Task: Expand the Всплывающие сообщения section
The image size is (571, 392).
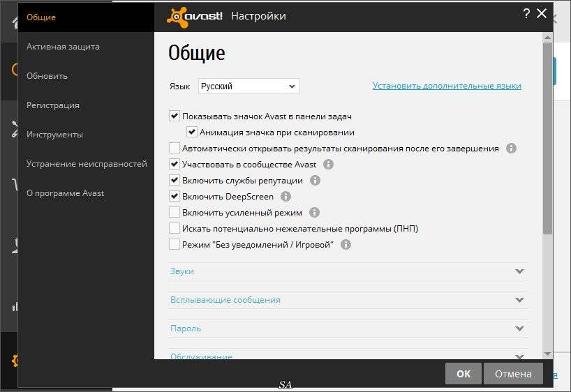Action: click(x=348, y=300)
